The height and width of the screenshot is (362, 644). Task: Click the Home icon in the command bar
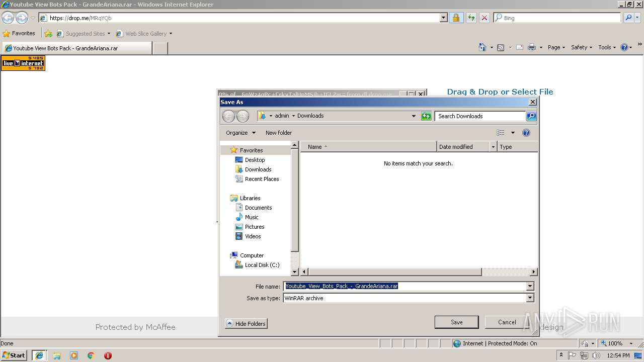pos(482,47)
